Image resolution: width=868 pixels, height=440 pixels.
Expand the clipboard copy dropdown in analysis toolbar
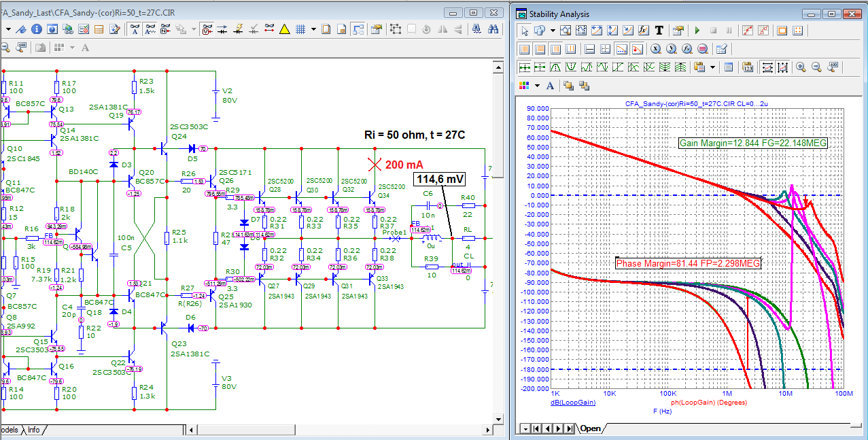tap(712, 67)
